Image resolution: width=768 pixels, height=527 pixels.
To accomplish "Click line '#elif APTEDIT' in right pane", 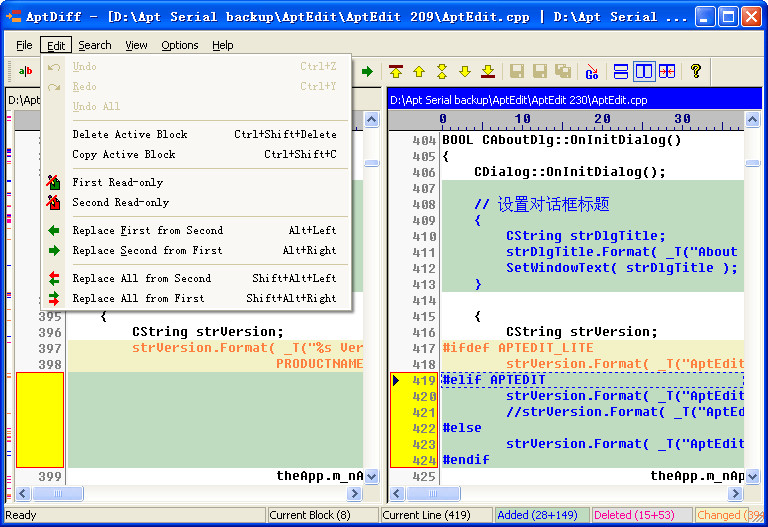I will coord(593,380).
